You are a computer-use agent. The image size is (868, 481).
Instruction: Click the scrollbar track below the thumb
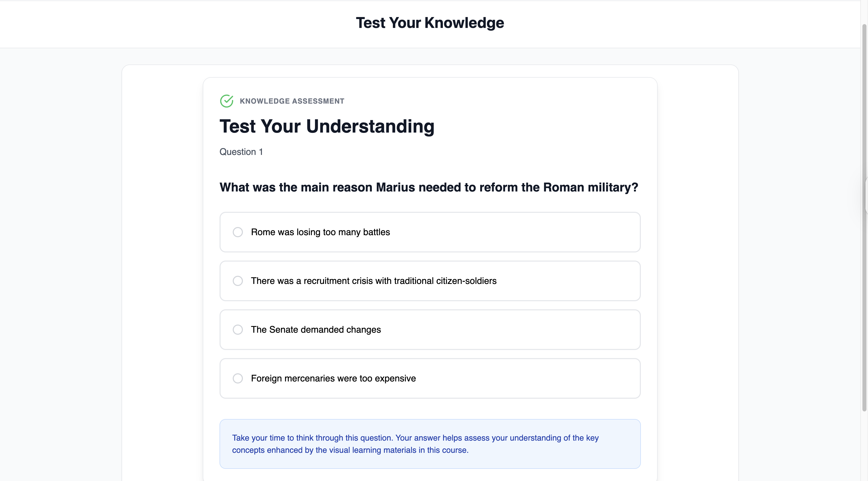[x=864, y=445]
